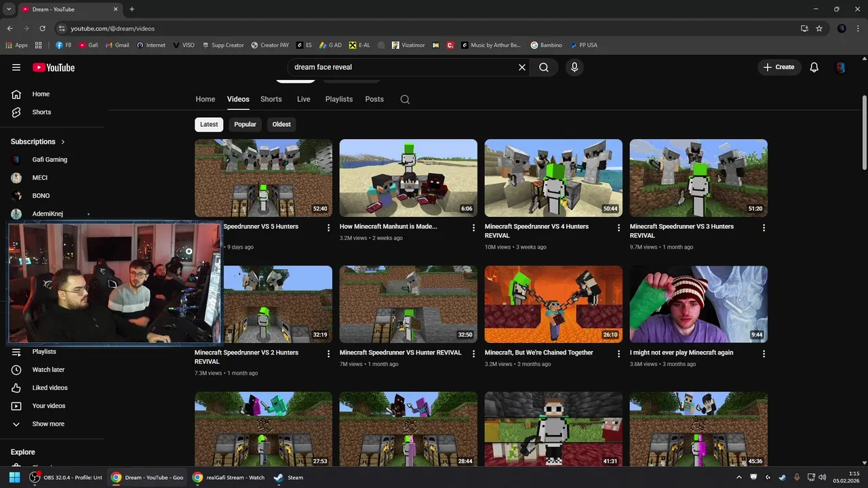Image resolution: width=868 pixels, height=488 pixels.
Task: Open options for How Minecraft Manhunt is Made
Action: tap(474, 228)
